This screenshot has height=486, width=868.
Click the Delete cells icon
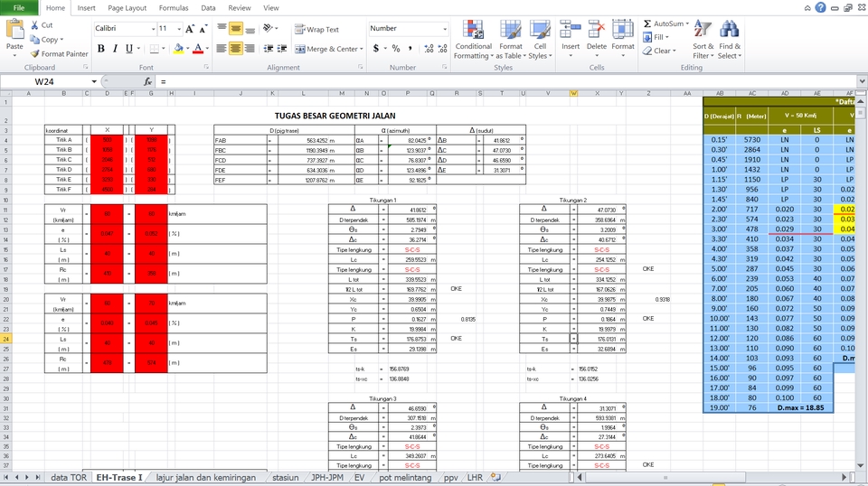coord(596,29)
